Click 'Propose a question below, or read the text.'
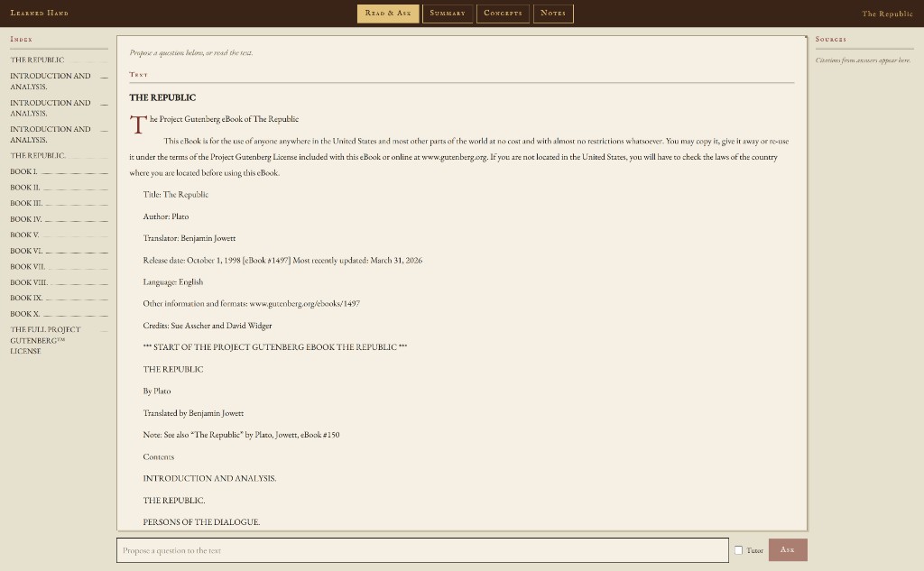 (191, 52)
